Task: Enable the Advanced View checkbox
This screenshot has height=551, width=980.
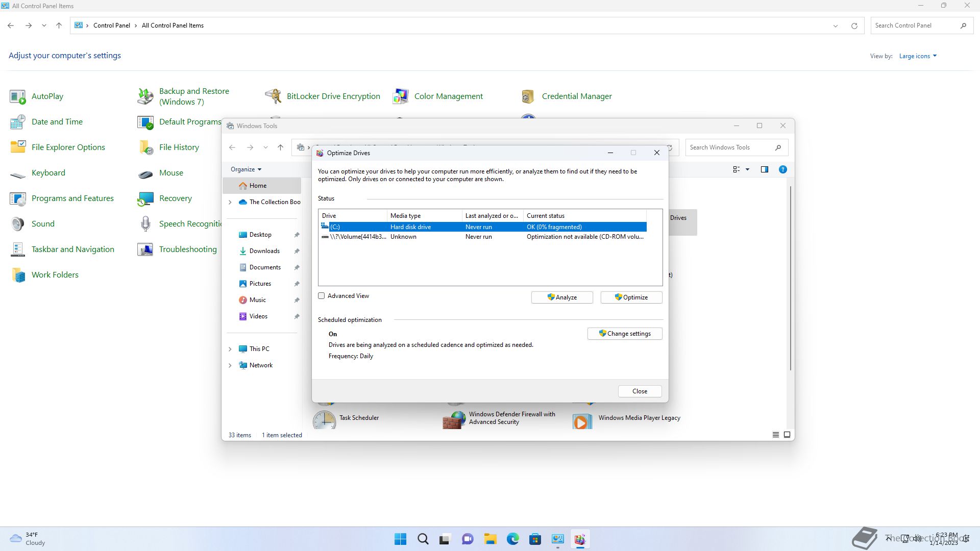Action: click(x=322, y=296)
